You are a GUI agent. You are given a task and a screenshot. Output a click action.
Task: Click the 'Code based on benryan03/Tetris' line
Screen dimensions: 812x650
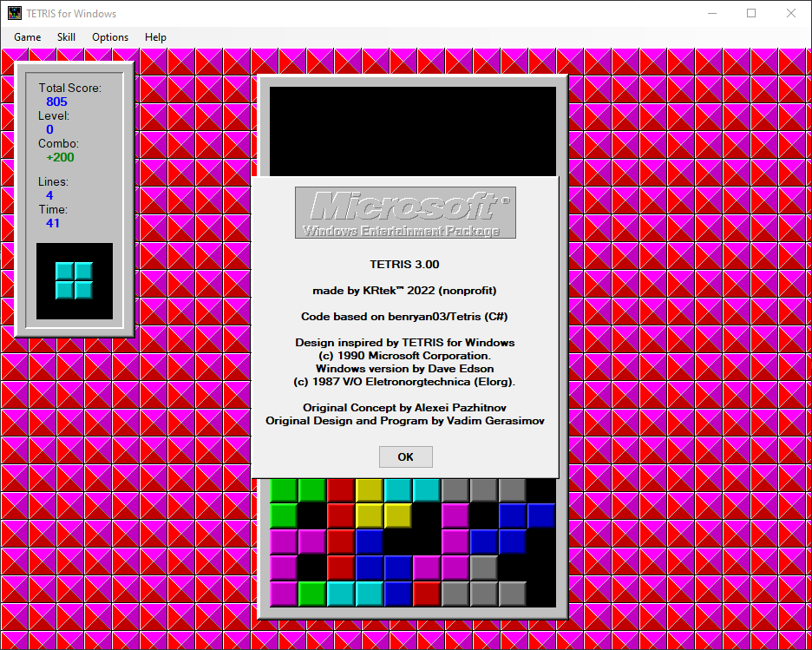point(404,317)
